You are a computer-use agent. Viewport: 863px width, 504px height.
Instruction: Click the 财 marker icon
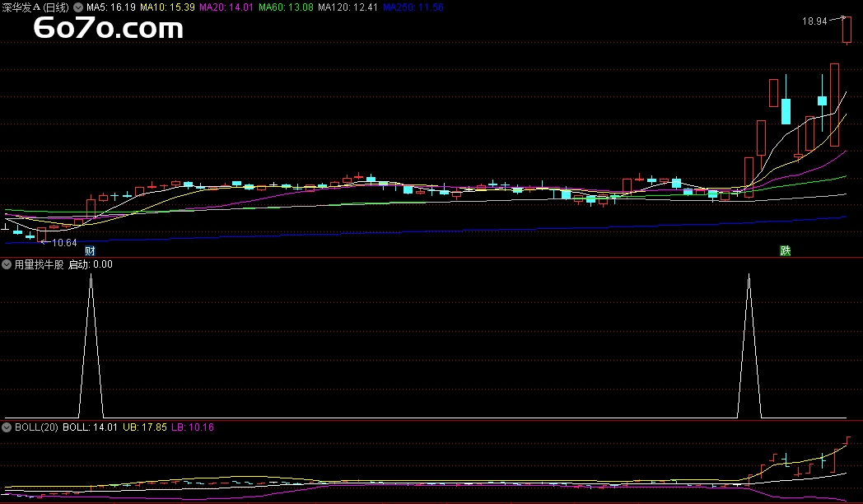pos(91,251)
